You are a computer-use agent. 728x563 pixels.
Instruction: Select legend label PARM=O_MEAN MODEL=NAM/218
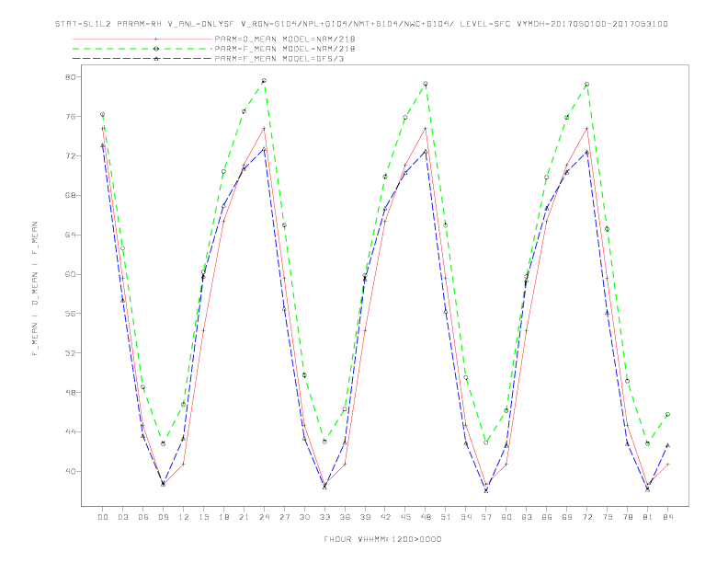tap(285, 39)
